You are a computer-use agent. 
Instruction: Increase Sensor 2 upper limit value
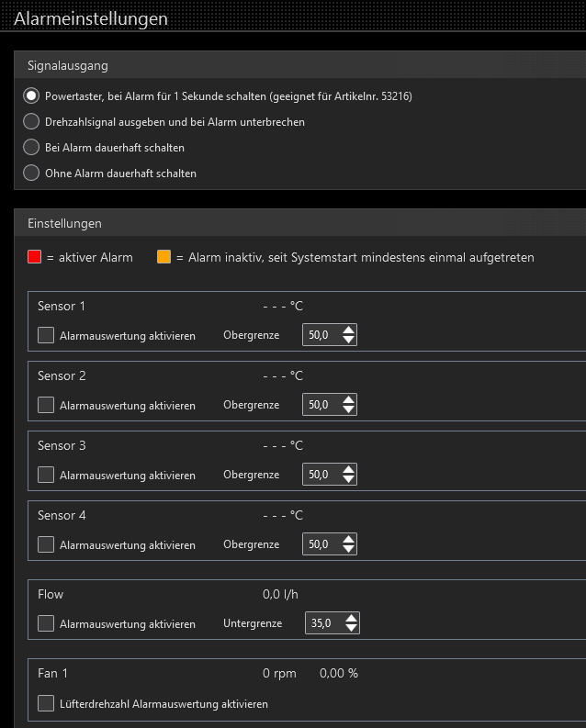[x=347, y=399]
